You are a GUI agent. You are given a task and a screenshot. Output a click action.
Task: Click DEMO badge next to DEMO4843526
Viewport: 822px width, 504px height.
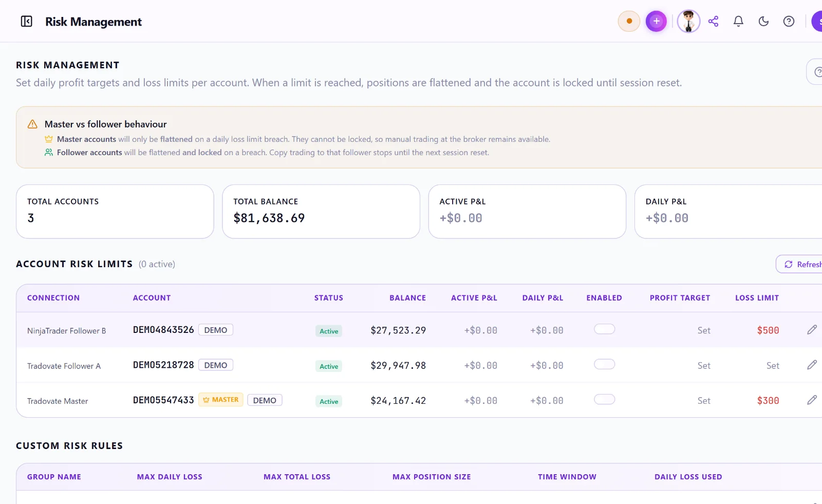pyautogui.click(x=216, y=330)
